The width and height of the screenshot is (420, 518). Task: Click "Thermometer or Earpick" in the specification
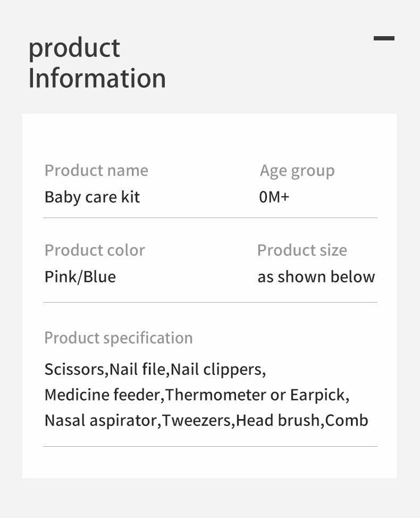[x=256, y=395]
